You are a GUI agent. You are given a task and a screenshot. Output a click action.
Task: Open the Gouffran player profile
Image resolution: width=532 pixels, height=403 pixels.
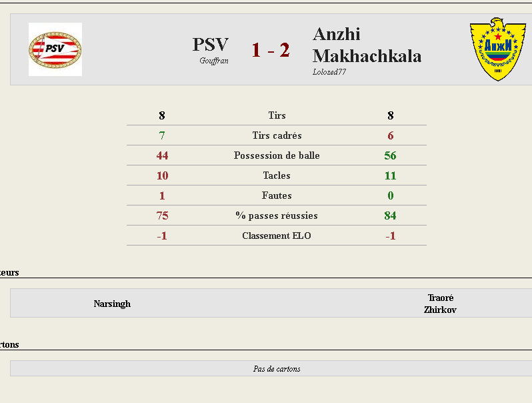[x=214, y=61]
